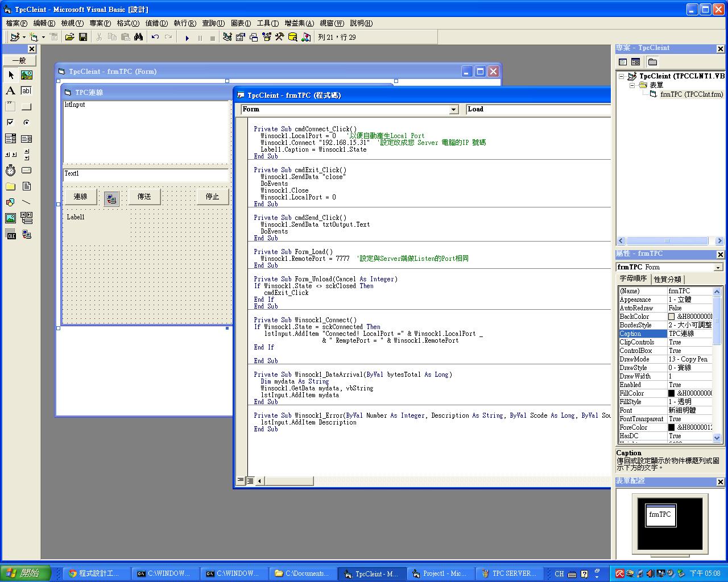Select the horizontal scrollbar control tool
The height and width of the screenshot is (582, 728).
point(11,155)
